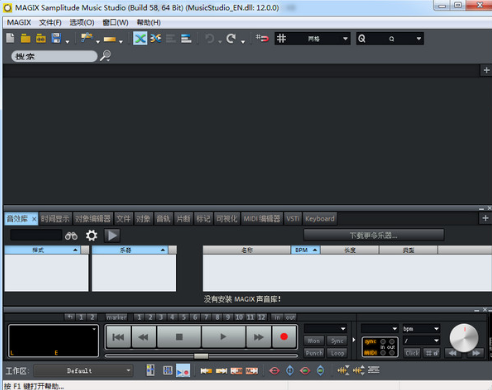
Task: Click the blue vertical zoom circle icon
Action: [x=290, y=370]
